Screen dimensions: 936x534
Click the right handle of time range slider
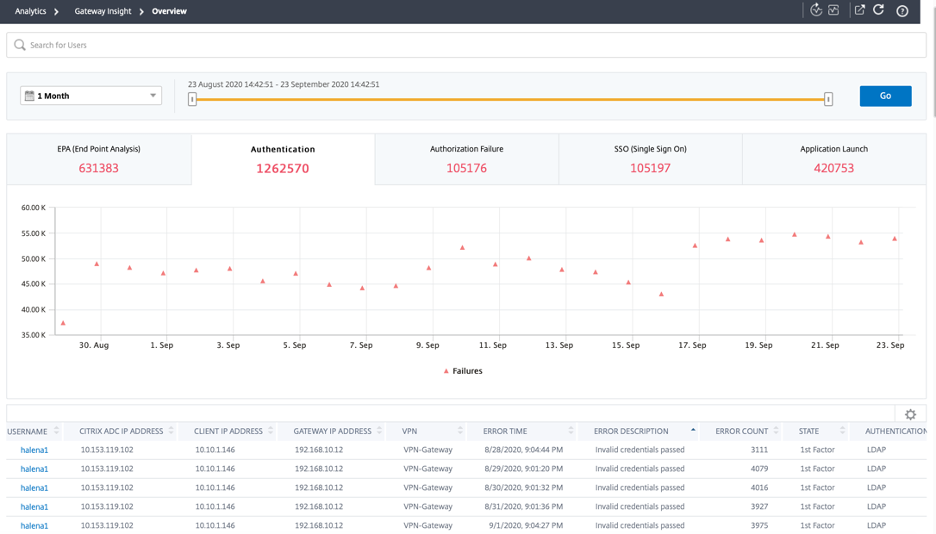pos(828,99)
